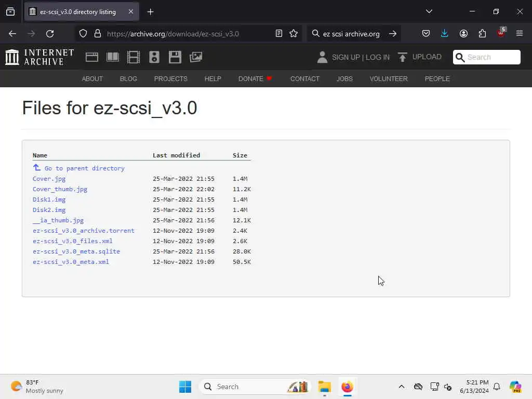
Task: Open the weather widget 83°F
Action: pos(37,387)
